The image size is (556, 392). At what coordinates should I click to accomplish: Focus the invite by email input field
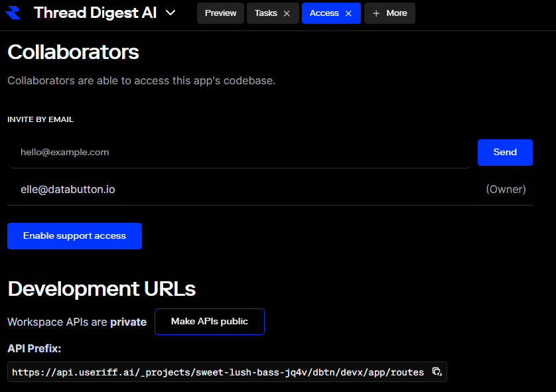pyautogui.click(x=239, y=153)
